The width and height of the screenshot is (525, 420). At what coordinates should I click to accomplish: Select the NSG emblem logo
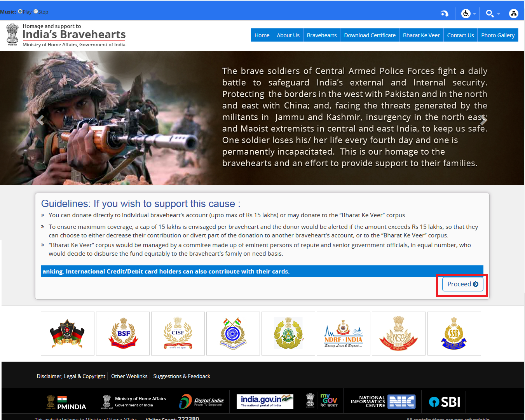click(x=398, y=333)
